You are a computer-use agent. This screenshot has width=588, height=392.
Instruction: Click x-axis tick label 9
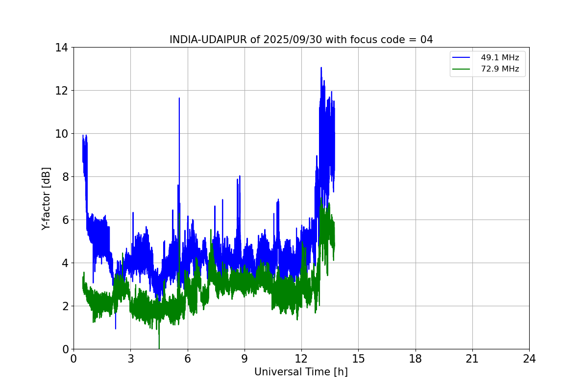pyautogui.click(x=245, y=359)
